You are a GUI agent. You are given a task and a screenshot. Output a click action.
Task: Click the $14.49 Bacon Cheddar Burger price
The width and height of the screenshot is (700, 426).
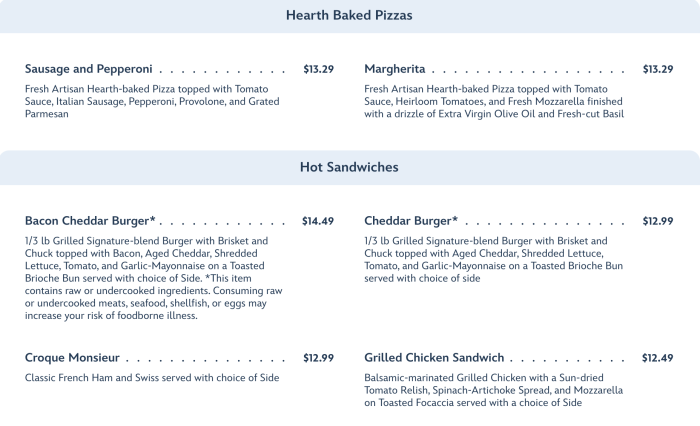(318, 220)
